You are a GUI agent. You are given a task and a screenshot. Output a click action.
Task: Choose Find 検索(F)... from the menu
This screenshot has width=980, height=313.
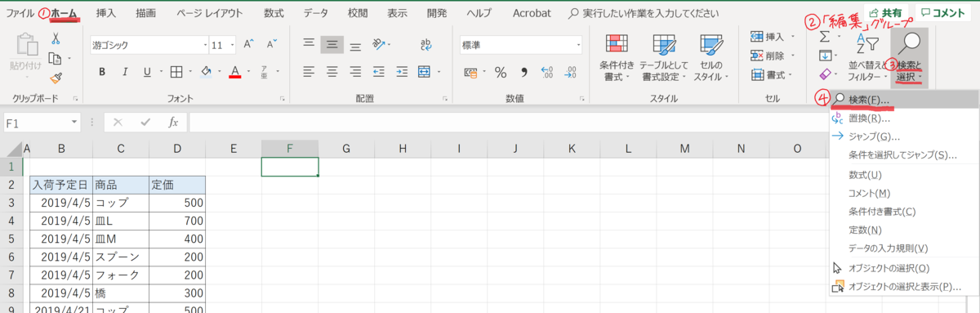tap(903, 99)
